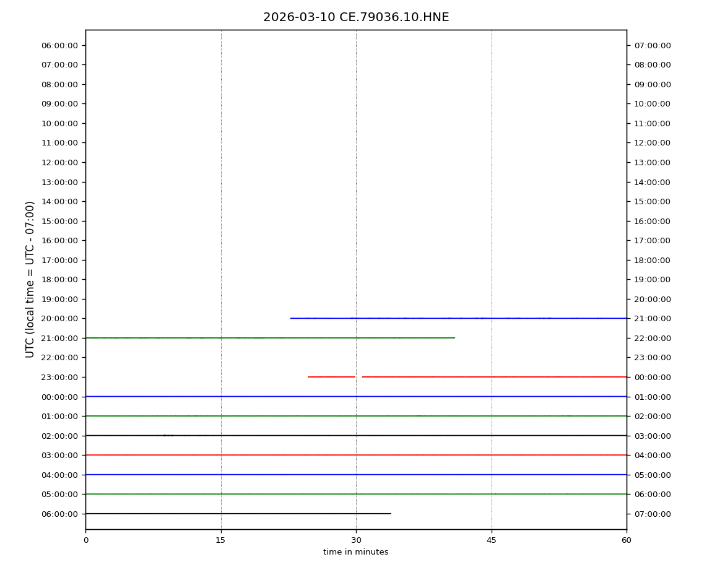Click the 0 tick label on the x-axis
Viewport: 712px width, 588px height.
[x=86, y=540]
